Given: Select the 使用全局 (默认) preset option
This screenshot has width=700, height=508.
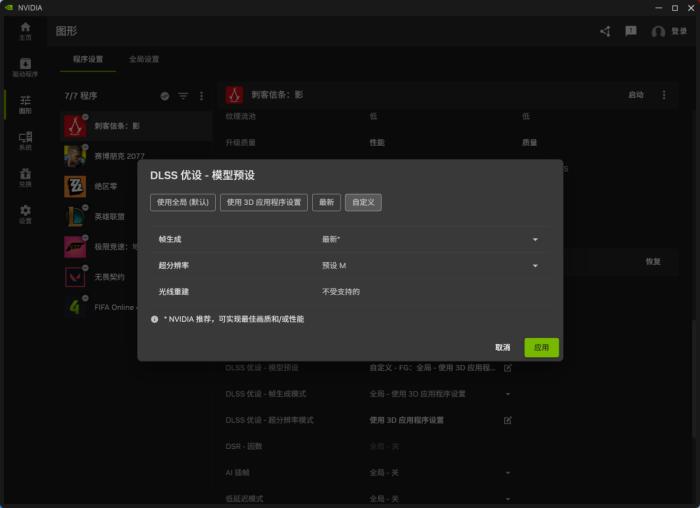Looking at the screenshot, I should tap(183, 202).
